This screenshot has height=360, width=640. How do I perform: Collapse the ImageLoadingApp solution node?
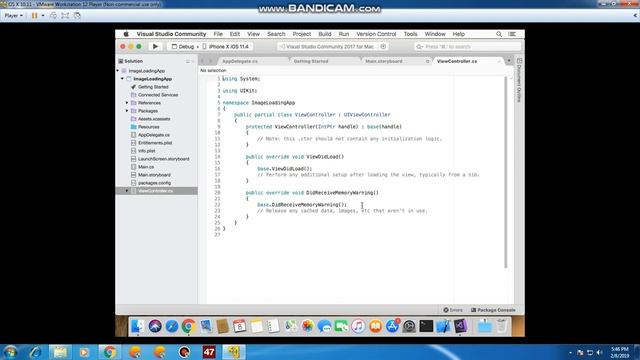(x=118, y=71)
